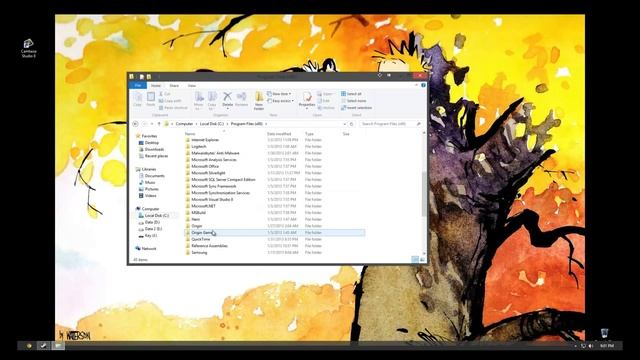Click Paste shortcut in the ribbon
The height and width of the screenshot is (360, 640).
[x=173, y=108]
